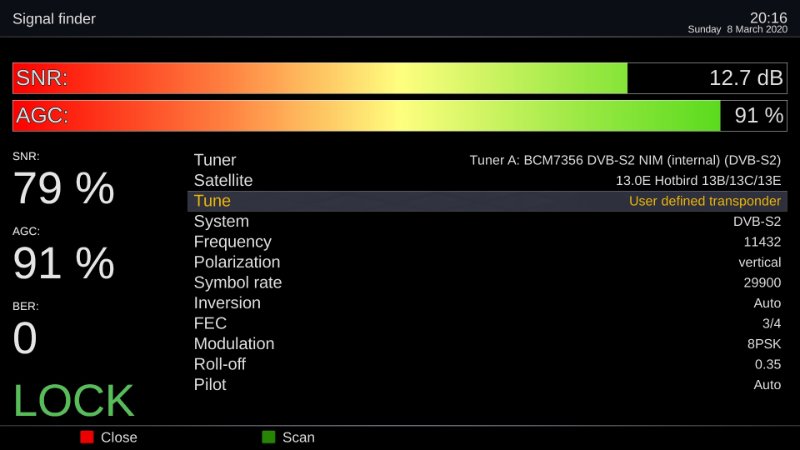
Task: Select the Tuner row in settings
Action: pyautogui.click(x=487, y=160)
